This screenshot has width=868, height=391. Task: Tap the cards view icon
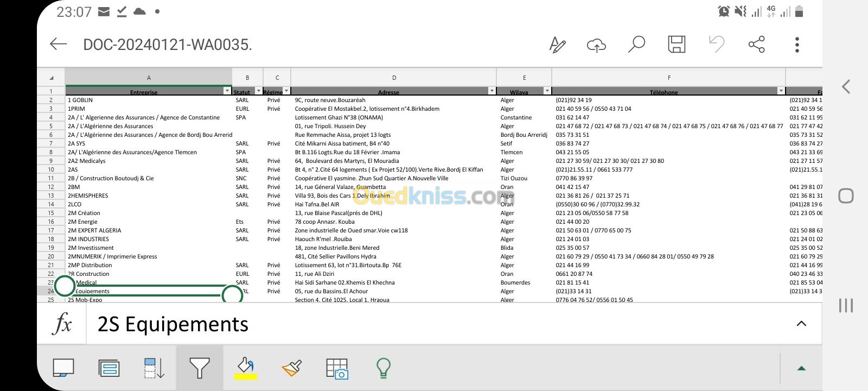(109, 368)
